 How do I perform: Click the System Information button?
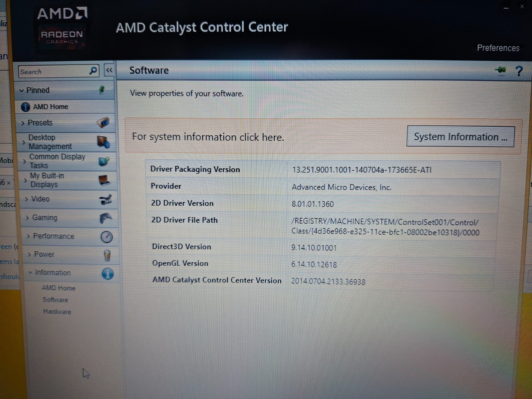(x=461, y=137)
